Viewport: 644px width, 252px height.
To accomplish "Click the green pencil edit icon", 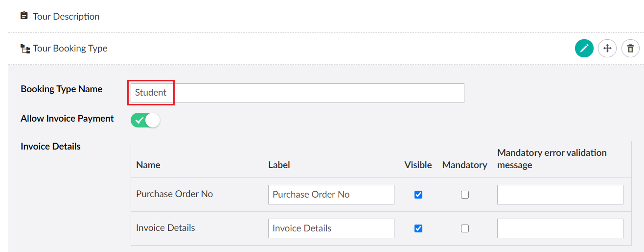I will 584,49.
